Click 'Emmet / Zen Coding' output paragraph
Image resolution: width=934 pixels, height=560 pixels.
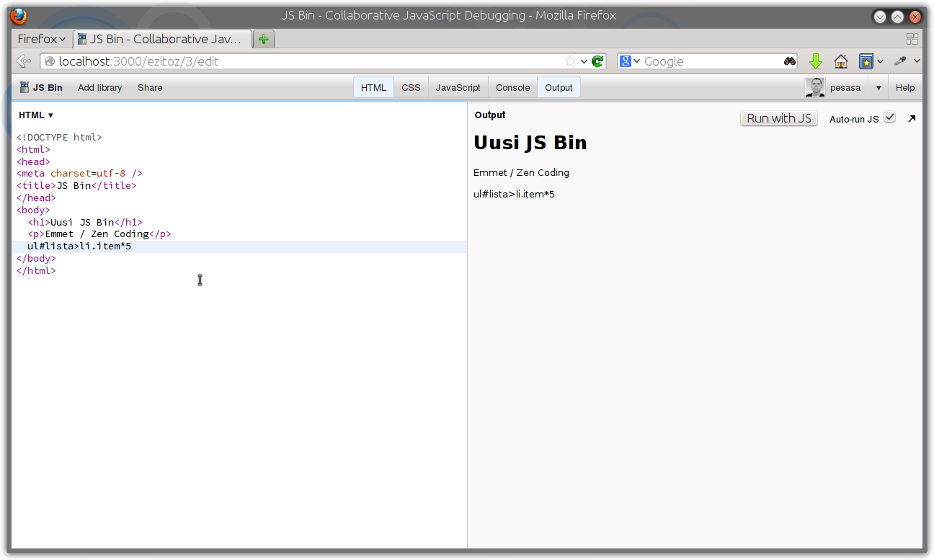521,173
